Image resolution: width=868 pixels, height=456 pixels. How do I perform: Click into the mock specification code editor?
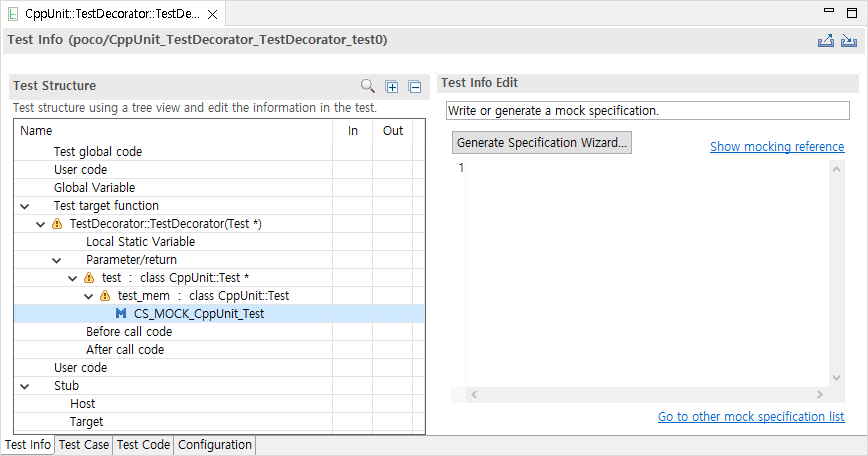[x=647, y=274]
